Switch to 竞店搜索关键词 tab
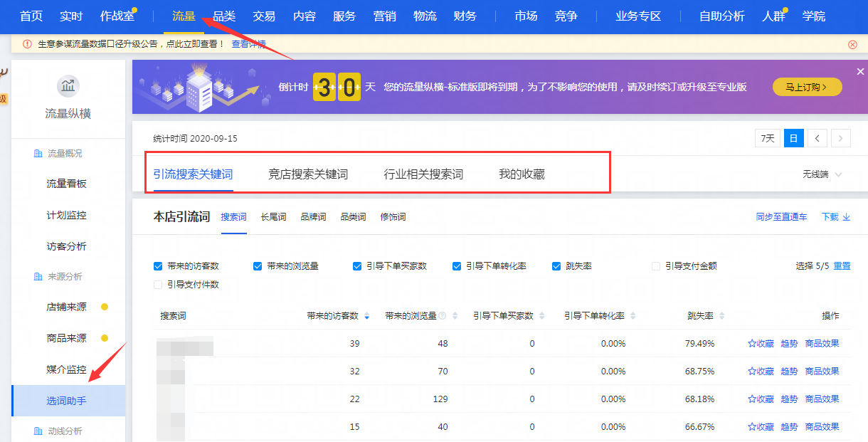868x442 pixels. coord(308,174)
